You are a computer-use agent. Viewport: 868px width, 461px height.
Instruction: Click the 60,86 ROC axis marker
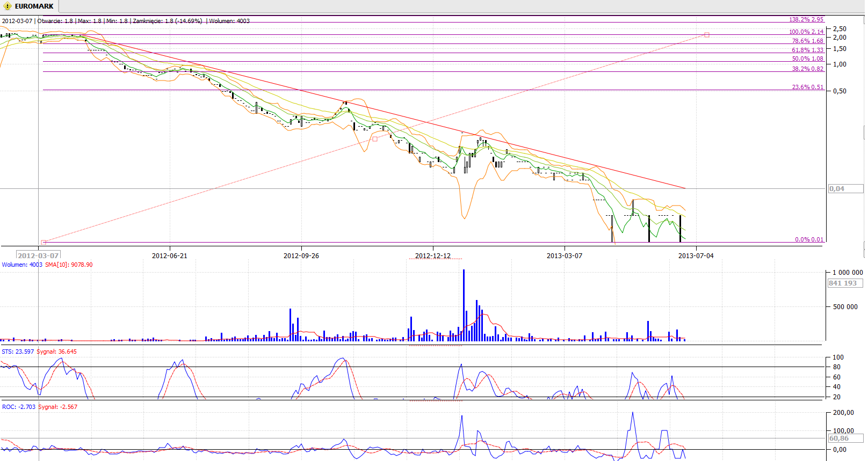(x=845, y=438)
